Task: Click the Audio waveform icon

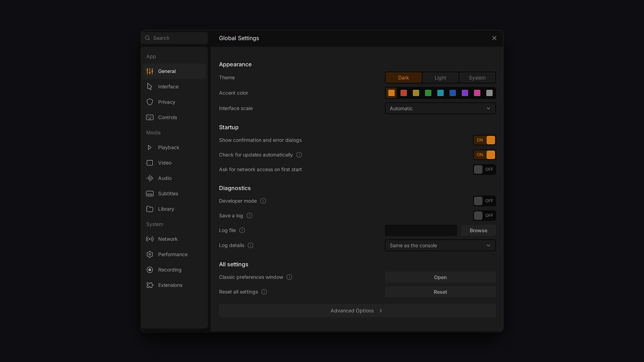Action: [150, 178]
